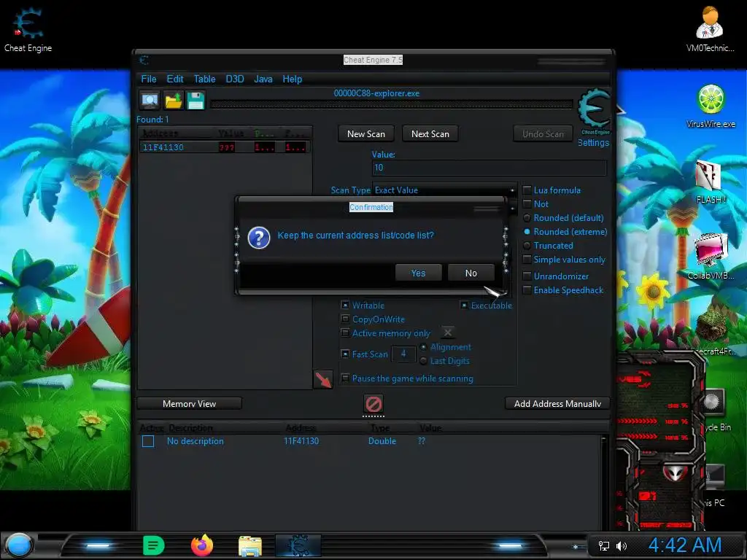Click the red arrow add-to-address-list icon
The image size is (747, 560).
323,379
